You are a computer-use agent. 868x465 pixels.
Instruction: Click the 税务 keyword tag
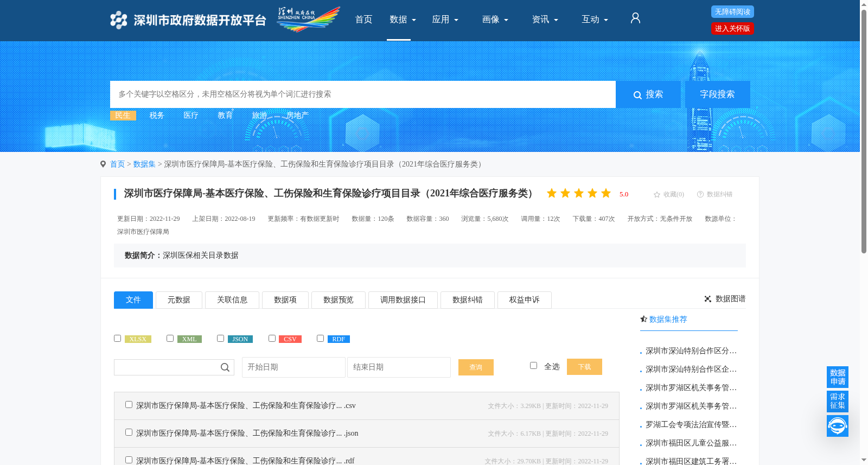157,116
